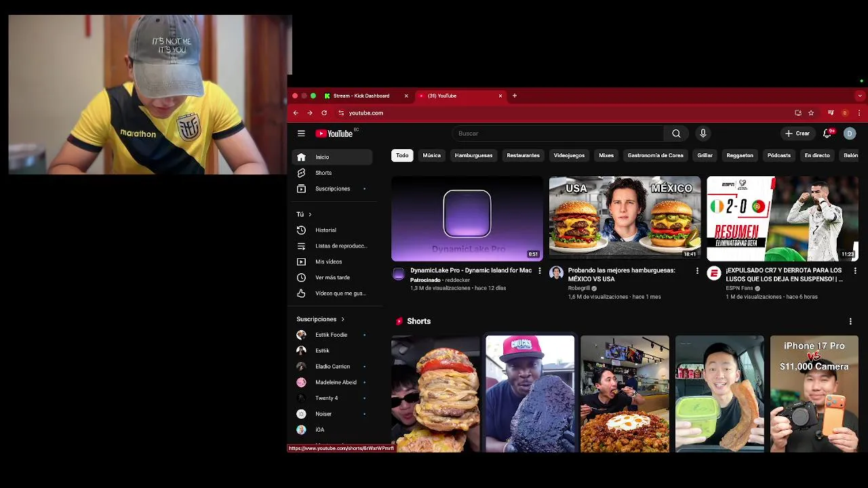Select the Grillar filter chip
The height and width of the screenshot is (488, 868).
[x=705, y=155]
